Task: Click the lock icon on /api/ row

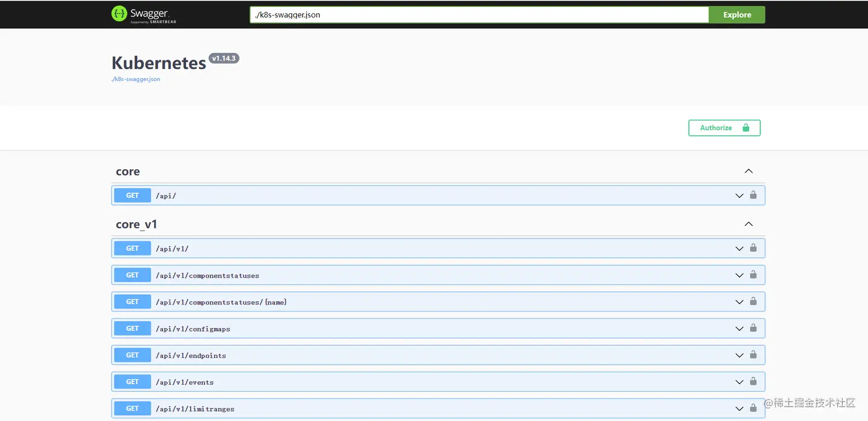Action: point(753,195)
